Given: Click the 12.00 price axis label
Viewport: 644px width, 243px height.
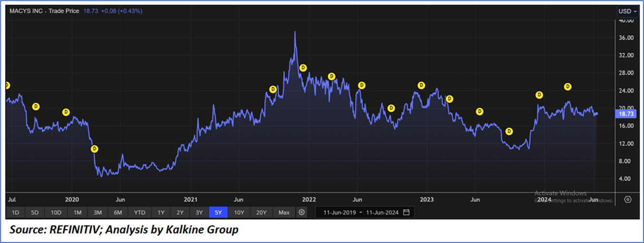Looking at the screenshot, I should click(625, 144).
